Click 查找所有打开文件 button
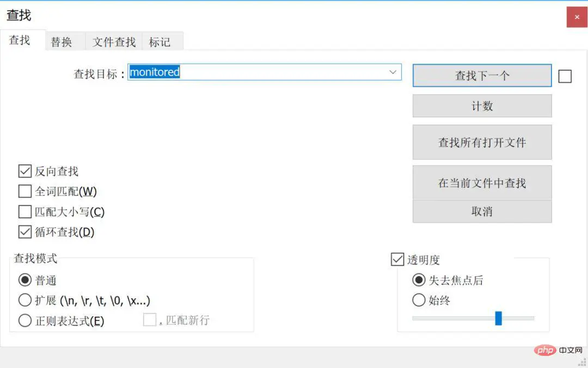 coord(481,142)
